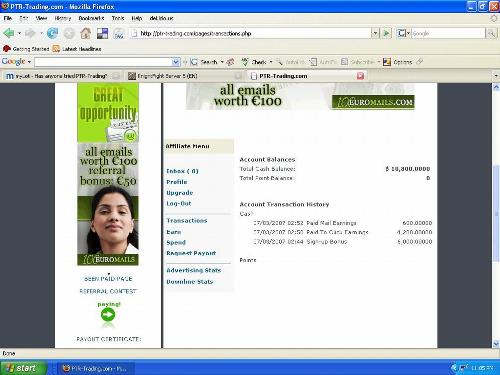
Task: Open the Inbox (0) link
Action: (x=182, y=171)
